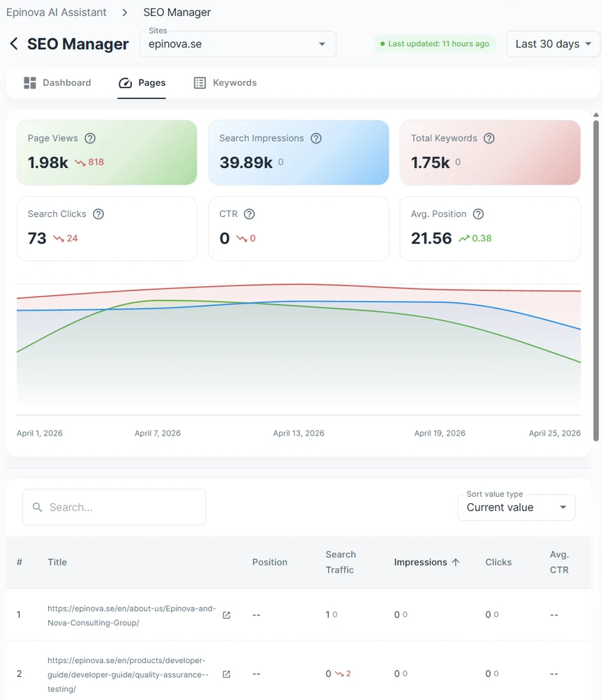Screen dimensions: 603x700
Task: Click the Last updated: 11 hours ago badge
Action: (x=435, y=44)
